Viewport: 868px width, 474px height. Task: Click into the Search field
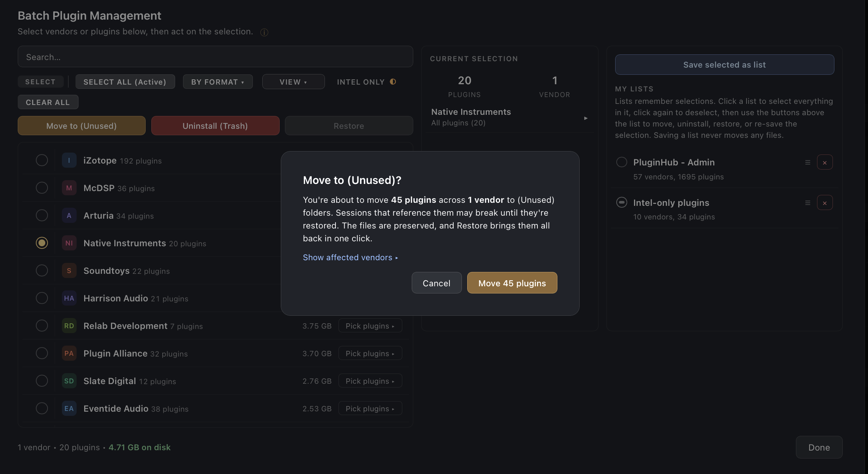point(215,57)
